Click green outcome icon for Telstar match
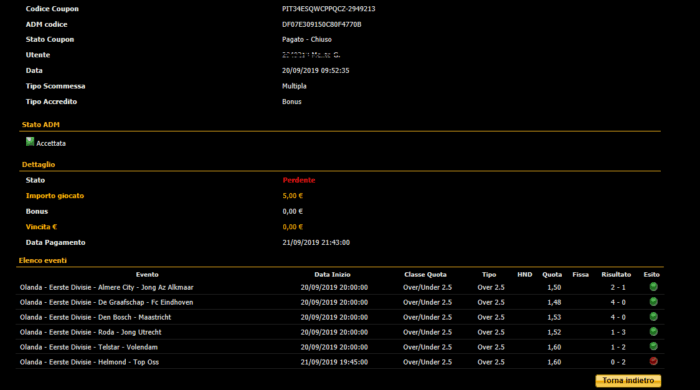This screenshot has height=390, width=700. (x=654, y=346)
